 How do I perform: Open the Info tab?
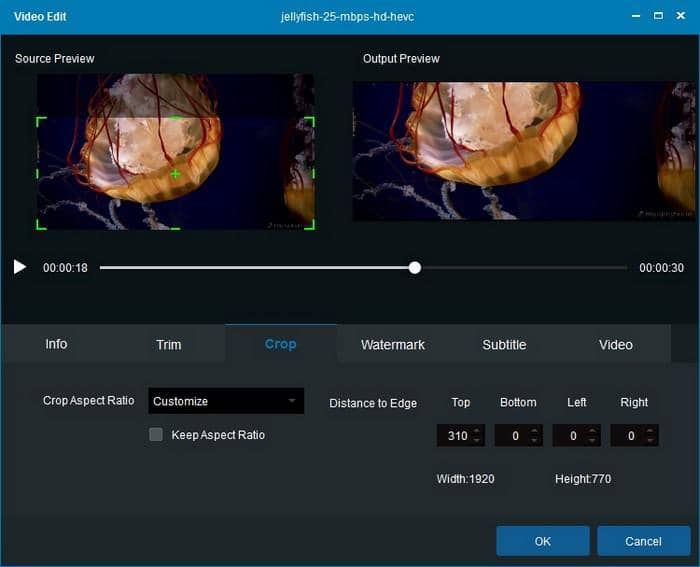56,344
